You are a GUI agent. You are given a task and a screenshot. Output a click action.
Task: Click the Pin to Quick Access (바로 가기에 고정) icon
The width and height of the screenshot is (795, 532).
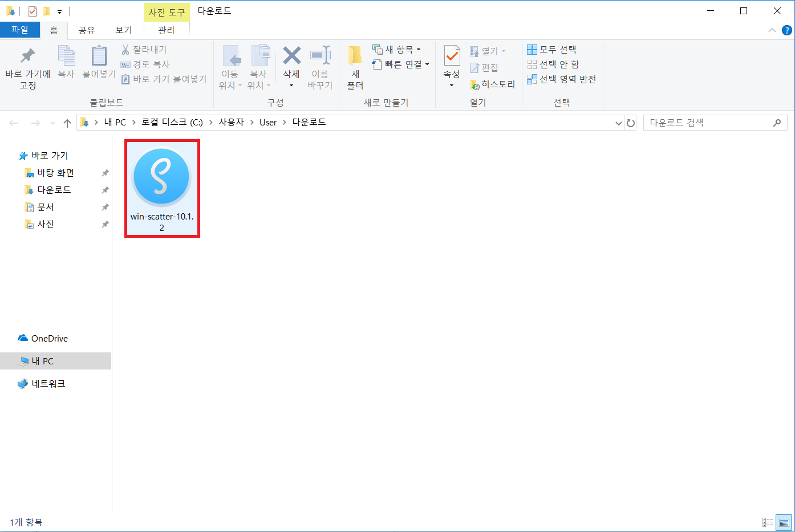click(x=27, y=56)
